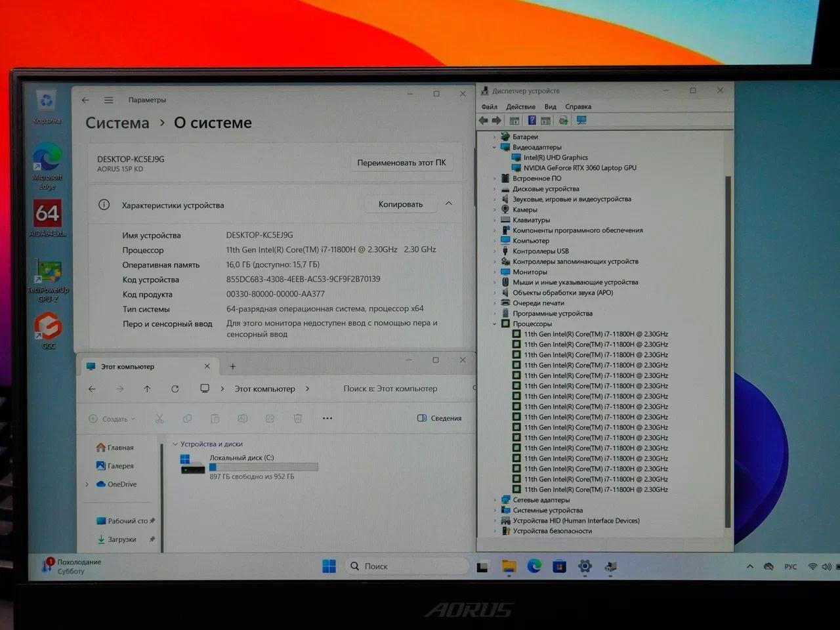
Task: Collapse the Device specifications section chevron
Action: pos(449,203)
